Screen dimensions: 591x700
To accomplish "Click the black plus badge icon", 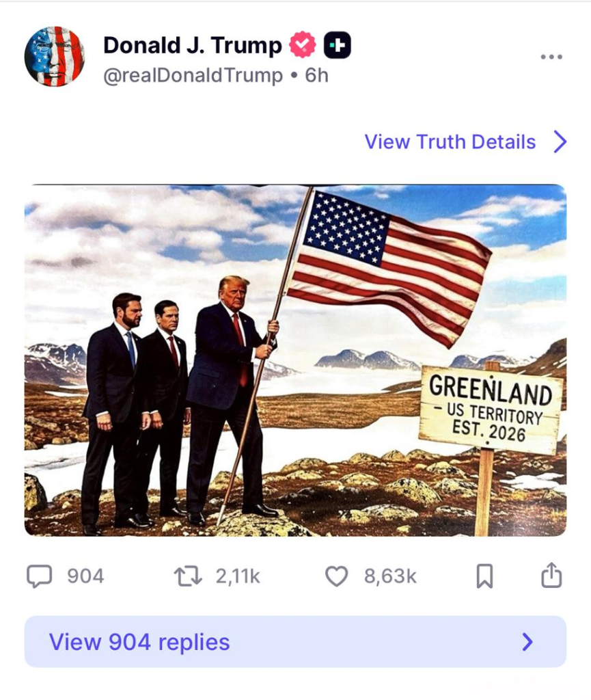I will [338, 45].
